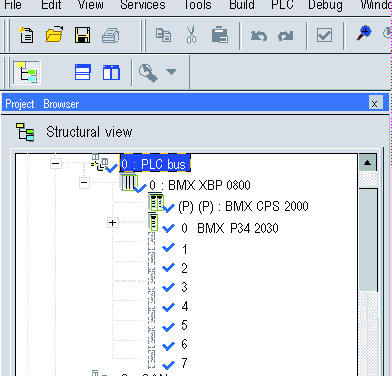Screen dimensions: 392x376
Task: Collapse the 0 : PLC bus node
Action: point(56,164)
